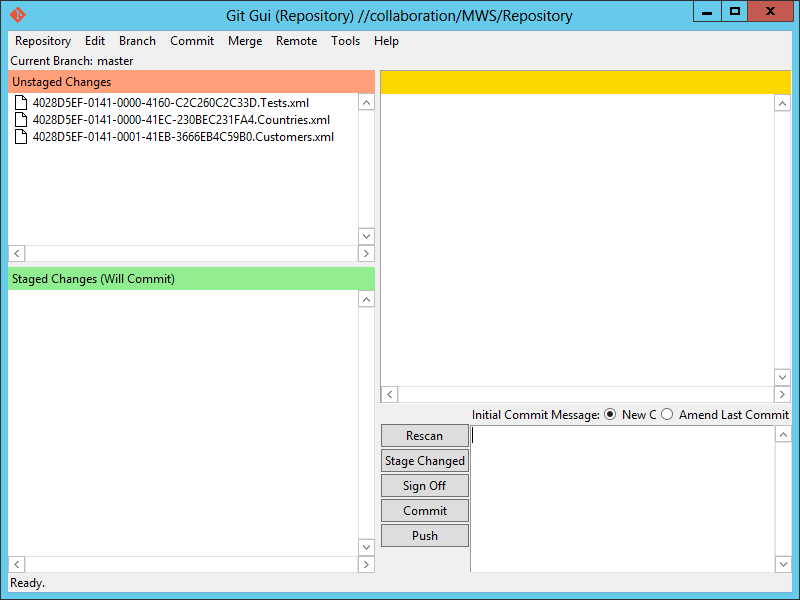
Task: Select the Amend Last Commit option
Action: click(x=667, y=415)
